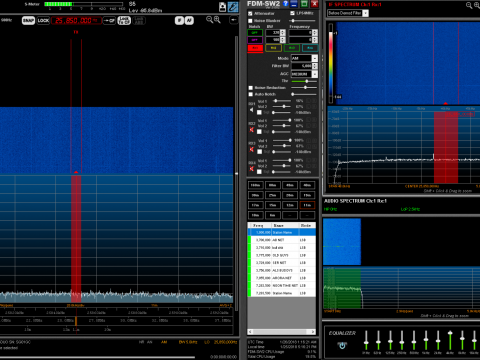480x360 pixels.
Task: Zoom out the main spectrum magnifier
Action: pyautogui.click(x=209, y=20)
